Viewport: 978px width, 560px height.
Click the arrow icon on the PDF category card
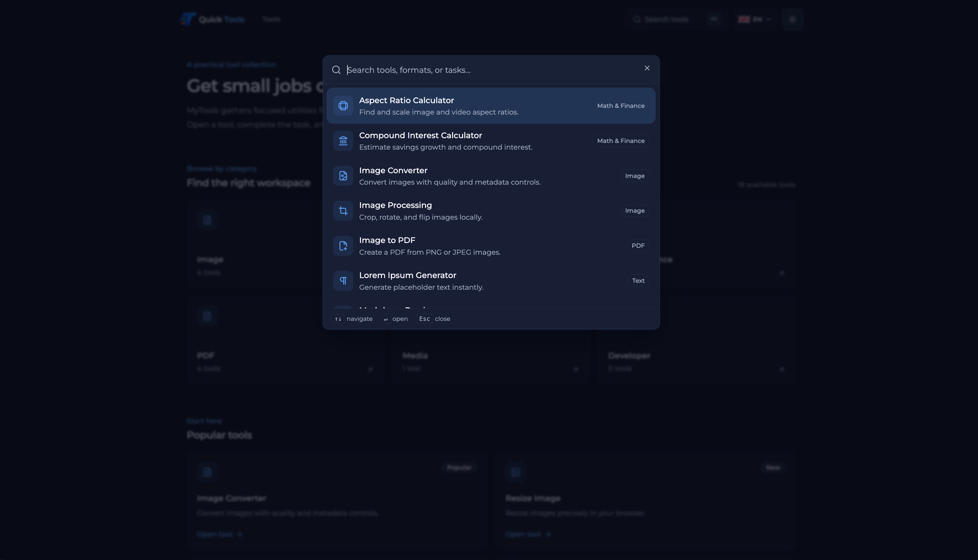370,369
